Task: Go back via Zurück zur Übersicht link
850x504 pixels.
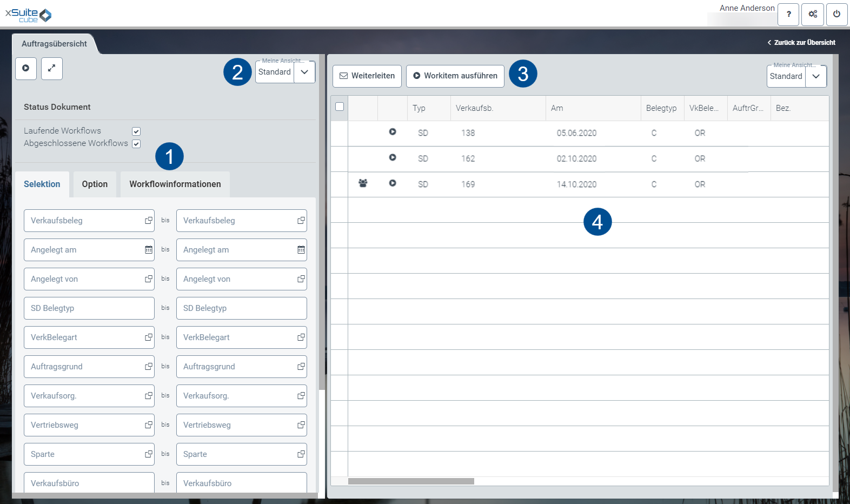Action: [801, 43]
